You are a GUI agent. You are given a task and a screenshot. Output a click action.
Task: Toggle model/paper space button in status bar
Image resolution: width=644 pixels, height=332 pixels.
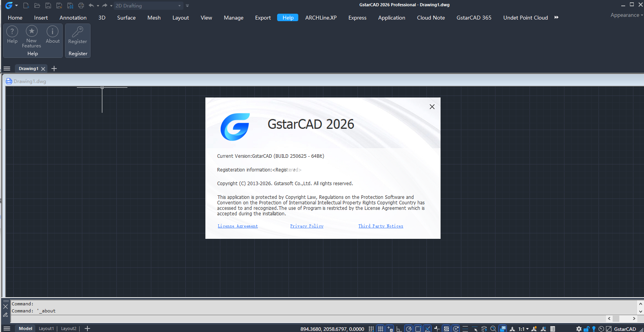503,329
